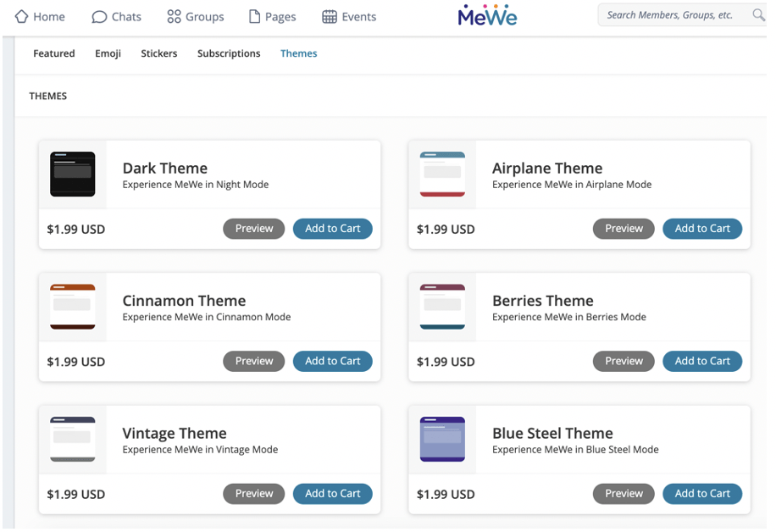Preview the Cinnamon Theme

[x=254, y=361]
